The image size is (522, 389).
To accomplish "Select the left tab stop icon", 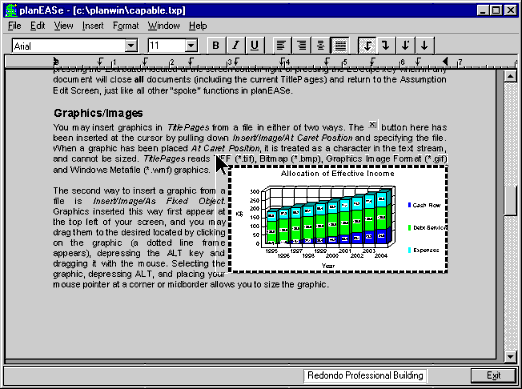I will pos(367,45).
